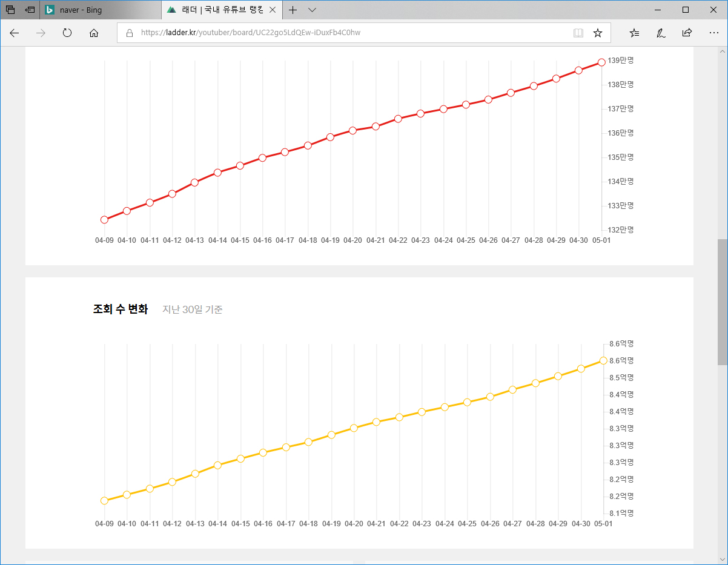
Task: Close the ladder.kr tab
Action: (273, 10)
